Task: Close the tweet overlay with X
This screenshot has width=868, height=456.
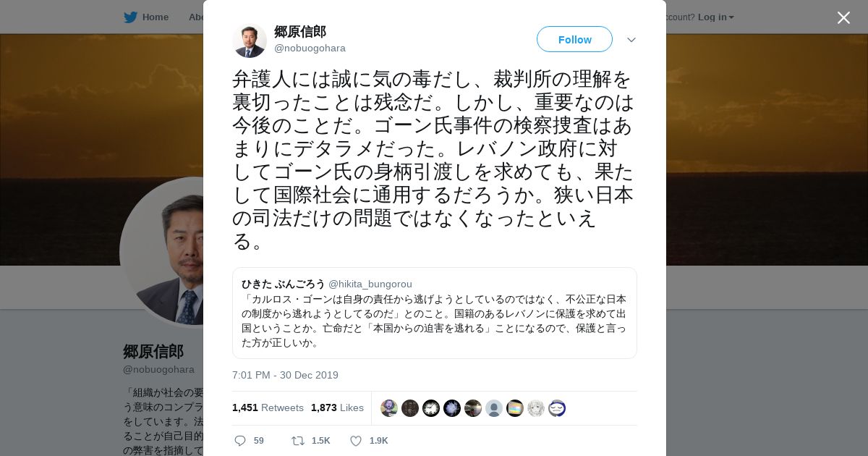Action: coord(843,17)
